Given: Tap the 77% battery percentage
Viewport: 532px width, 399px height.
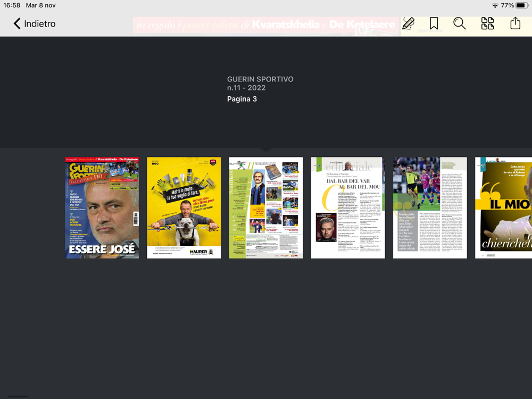Looking at the screenshot, I should click(507, 5).
